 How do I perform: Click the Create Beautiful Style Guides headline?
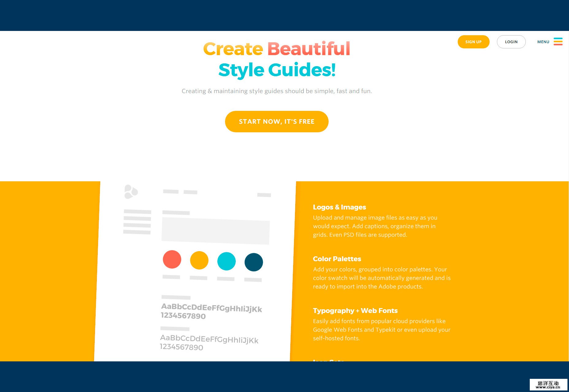(x=277, y=59)
